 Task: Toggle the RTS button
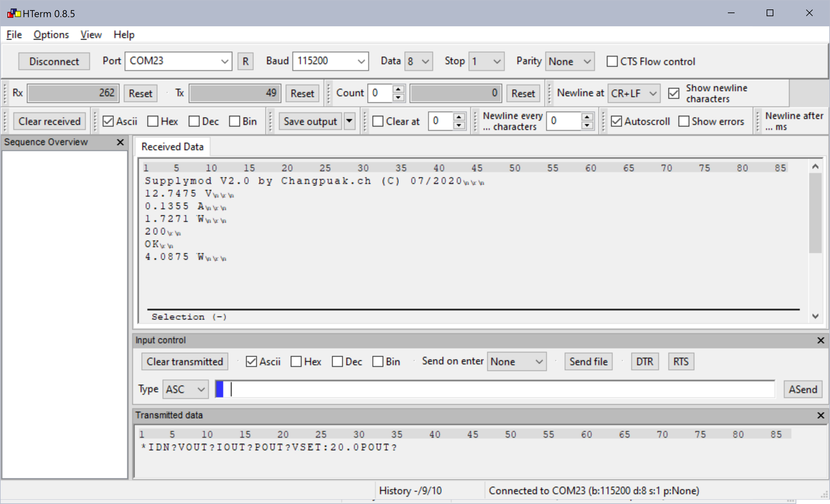coord(681,361)
